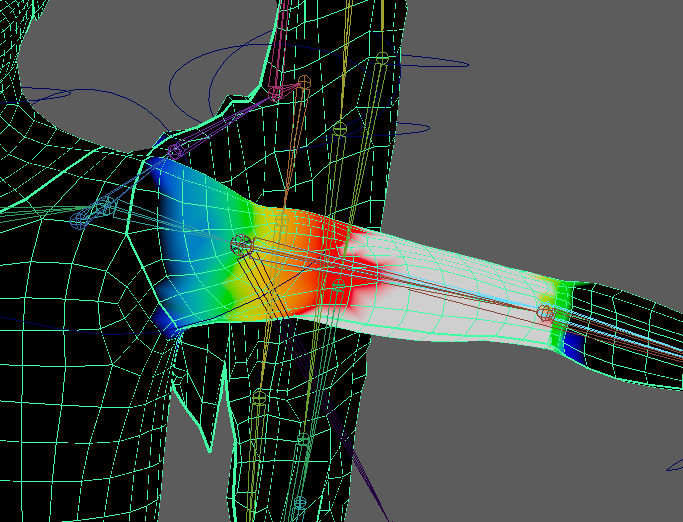Viewport: 683px width, 522px height.
Task: Select the yellow-green joint above the arm
Action: pos(340,128)
